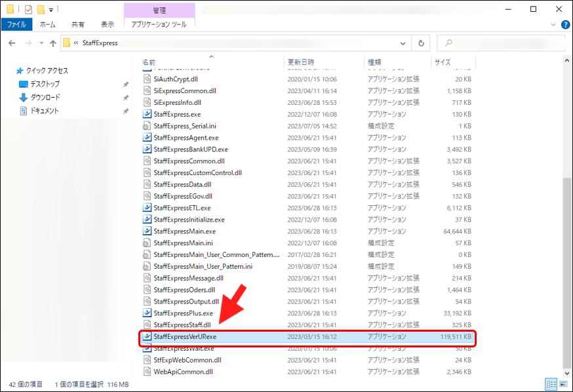Go up one folder level
The height and width of the screenshot is (392, 573).
(53, 43)
